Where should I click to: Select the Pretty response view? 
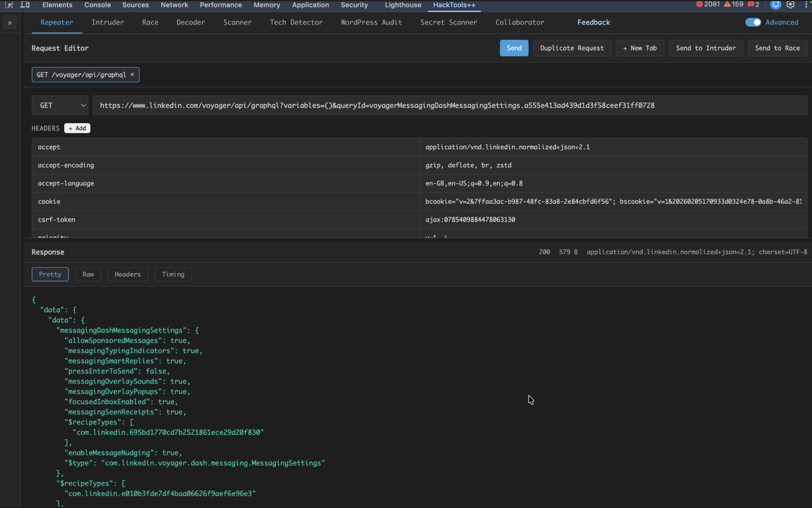point(50,274)
